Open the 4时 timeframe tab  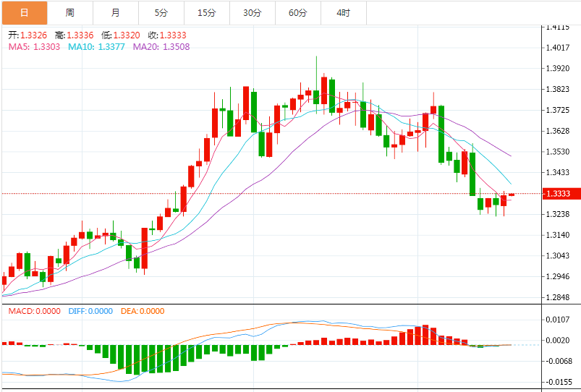(344, 13)
